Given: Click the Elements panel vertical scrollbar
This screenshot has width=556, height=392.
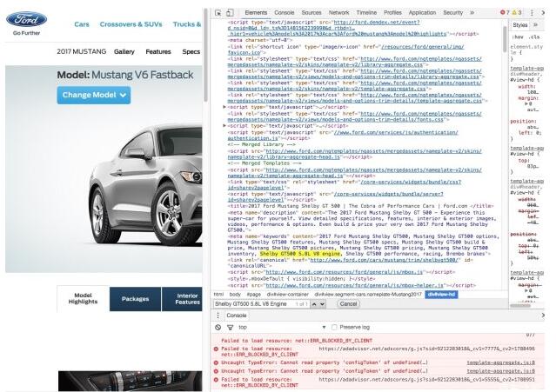Looking at the screenshot, I should coord(505,39).
